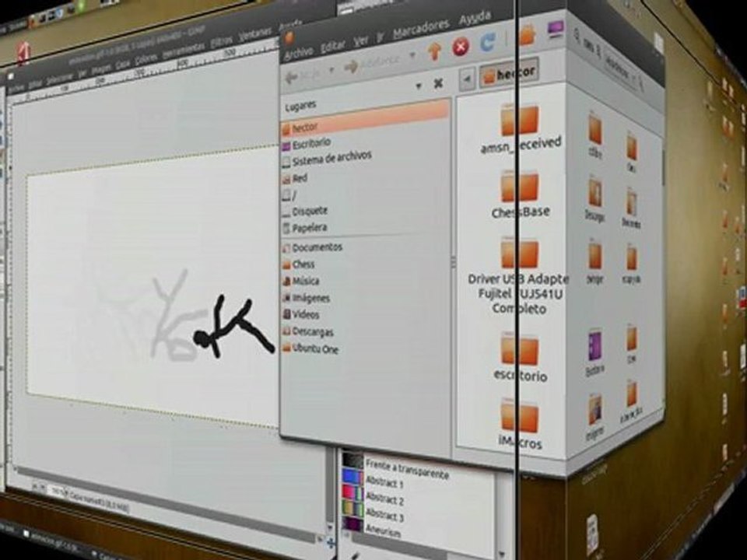Open Editar menu in file manager
The height and width of the screenshot is (560, 747).
(332, 46)
